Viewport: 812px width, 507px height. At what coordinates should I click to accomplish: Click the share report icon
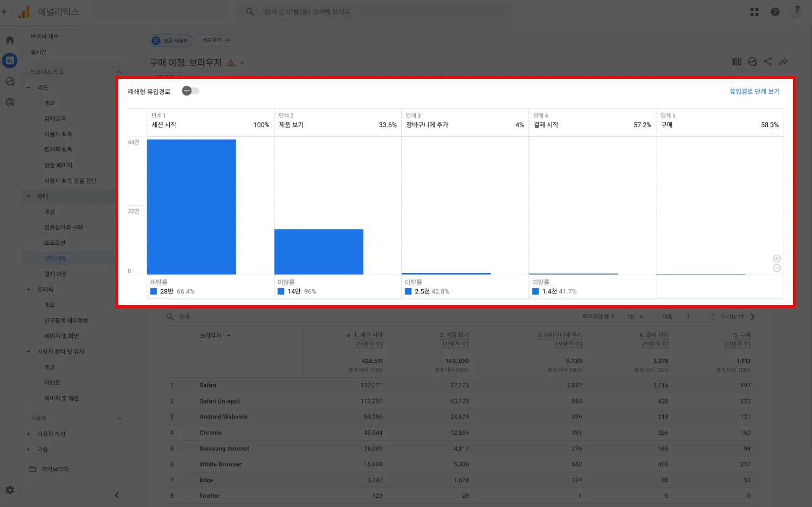point(768,61)
